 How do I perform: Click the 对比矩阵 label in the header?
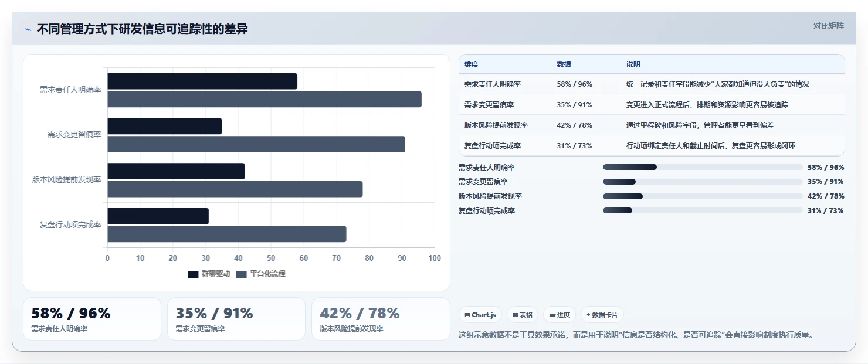pyautogui.click(x=829, y=26)
